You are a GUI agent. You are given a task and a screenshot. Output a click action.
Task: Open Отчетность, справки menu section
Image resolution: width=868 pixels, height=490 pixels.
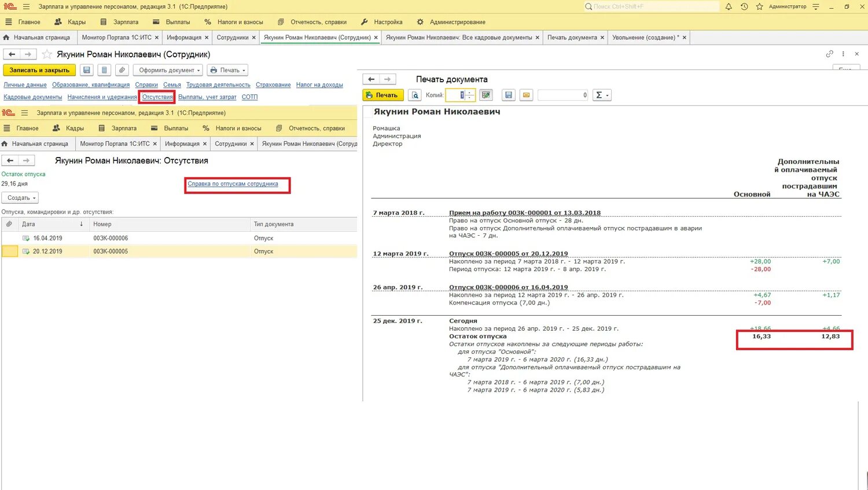312,22
